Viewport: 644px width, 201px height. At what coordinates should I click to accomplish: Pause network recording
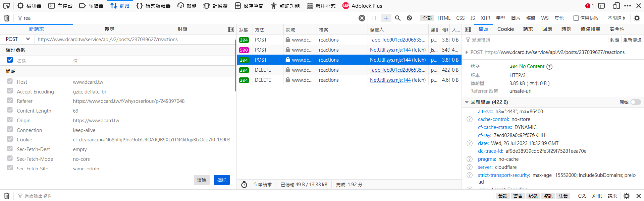374,18
